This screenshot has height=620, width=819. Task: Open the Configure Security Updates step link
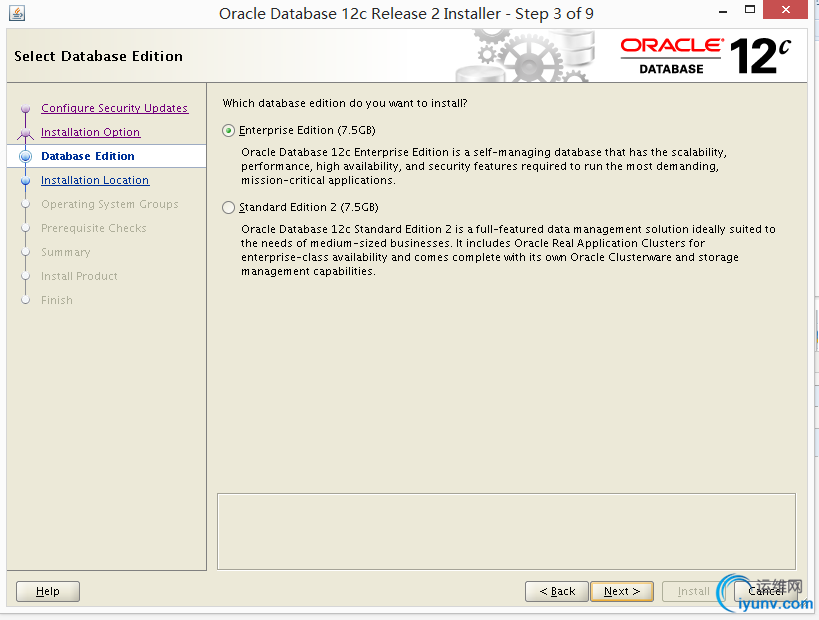point(114,108)
